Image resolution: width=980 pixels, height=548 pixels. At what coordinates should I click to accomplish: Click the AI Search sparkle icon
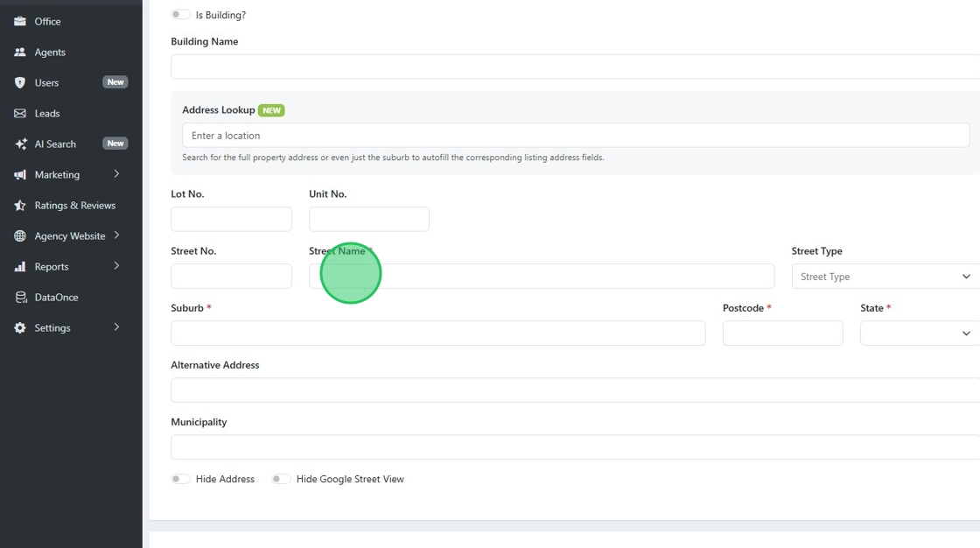click(x=20, y=144)
